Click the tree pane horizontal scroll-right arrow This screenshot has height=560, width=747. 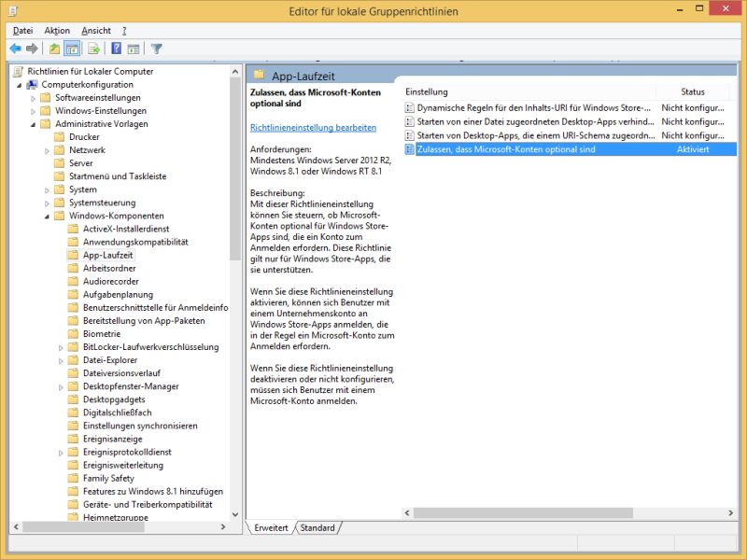click(x=223, y=526)
